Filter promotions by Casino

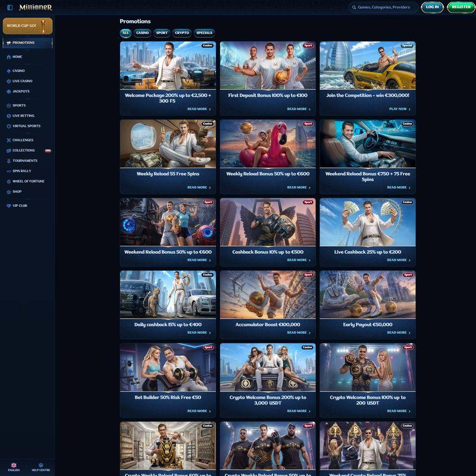point(142,33)
